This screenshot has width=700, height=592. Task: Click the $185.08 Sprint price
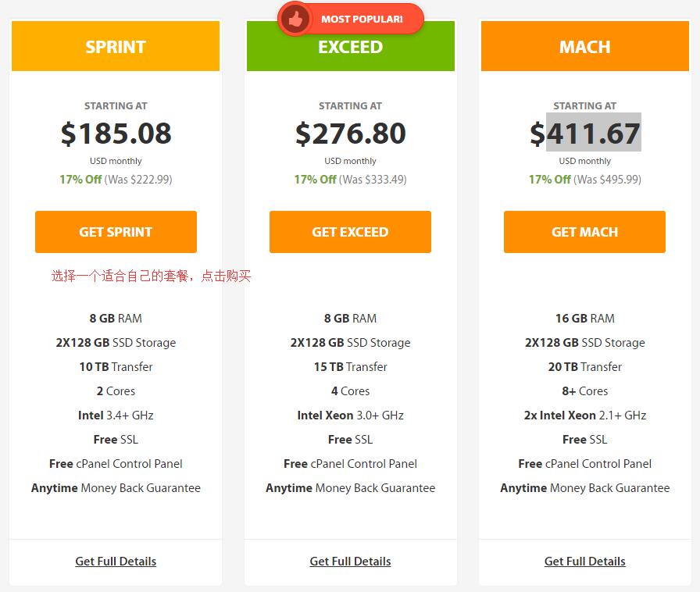[x=116, y=133]
